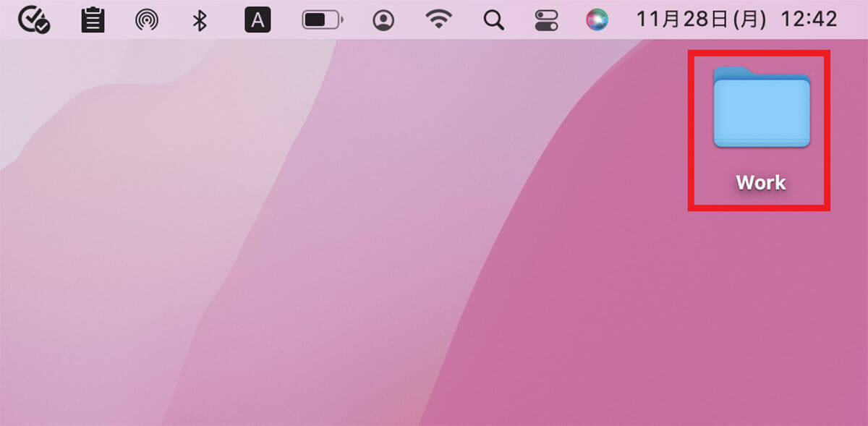The height and width of the screenshot is (426, 868).
Task: Open Spotlight search magnifier icon
Action: (493, 20)
